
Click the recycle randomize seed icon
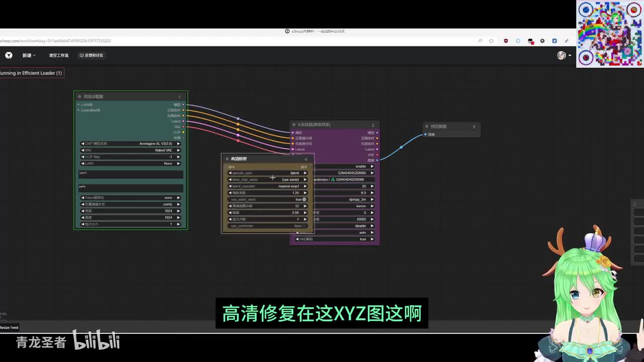point(333,179)
